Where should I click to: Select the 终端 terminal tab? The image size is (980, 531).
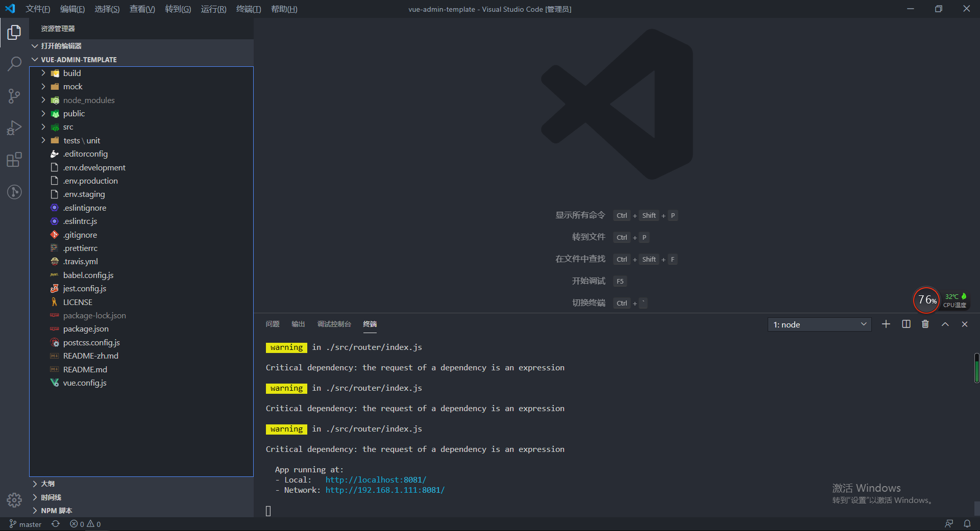370,324
